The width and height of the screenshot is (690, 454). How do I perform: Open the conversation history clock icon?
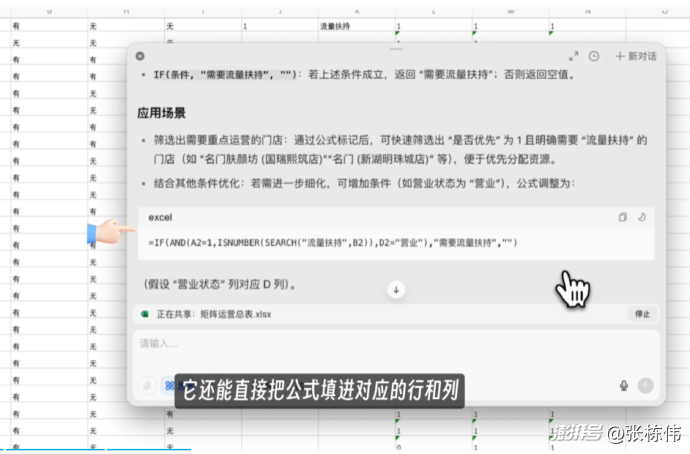coord(594,56)
